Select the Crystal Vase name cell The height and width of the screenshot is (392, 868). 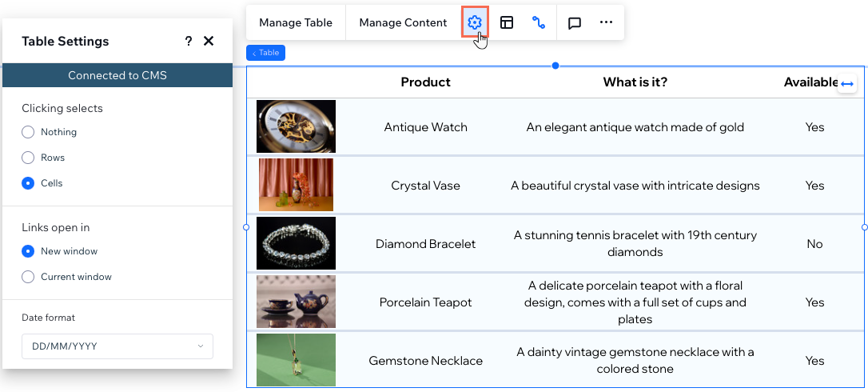[x=426, y=185]
